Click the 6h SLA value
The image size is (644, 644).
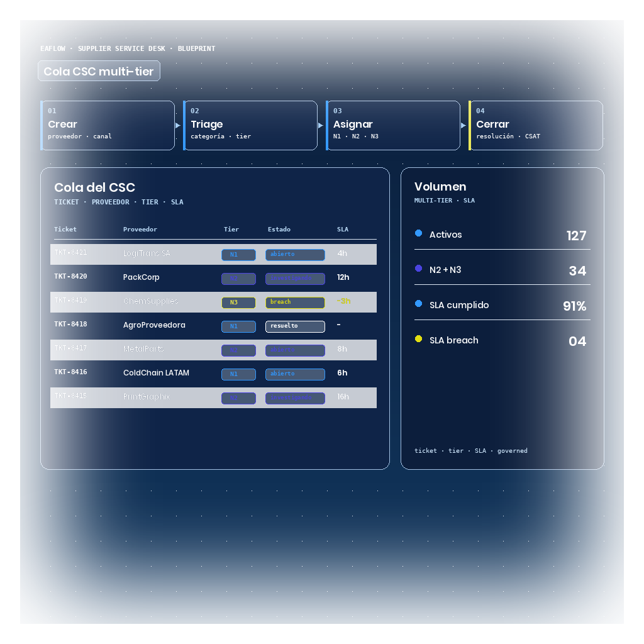pyautogui.click(x=342, y=372)
